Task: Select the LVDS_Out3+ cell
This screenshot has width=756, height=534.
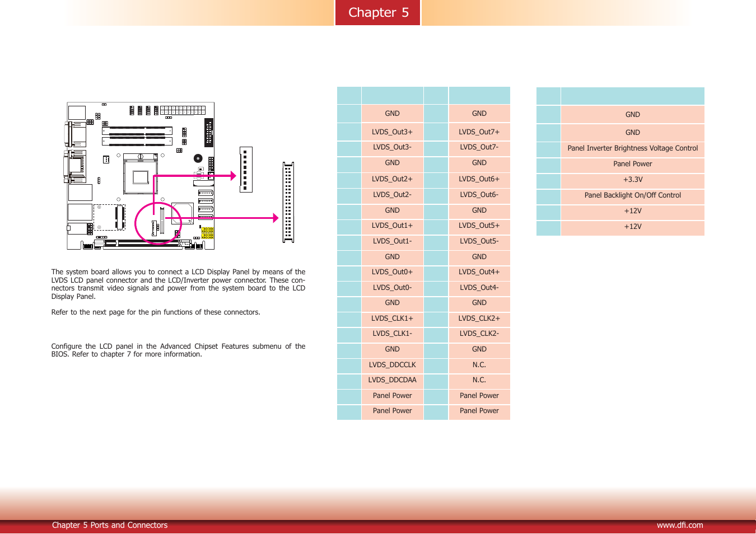Action: click(392, 132)
